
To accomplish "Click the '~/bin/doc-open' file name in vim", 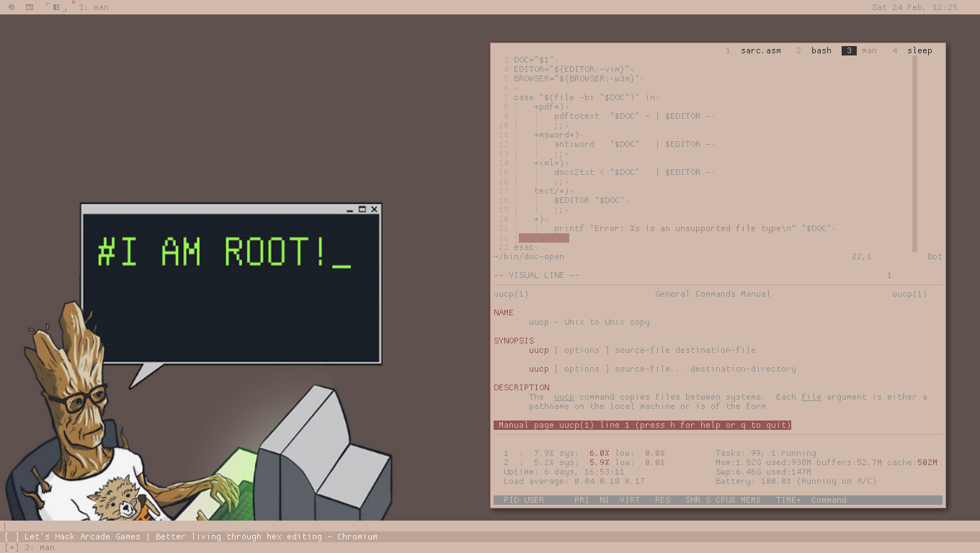I will coord(529,256).
